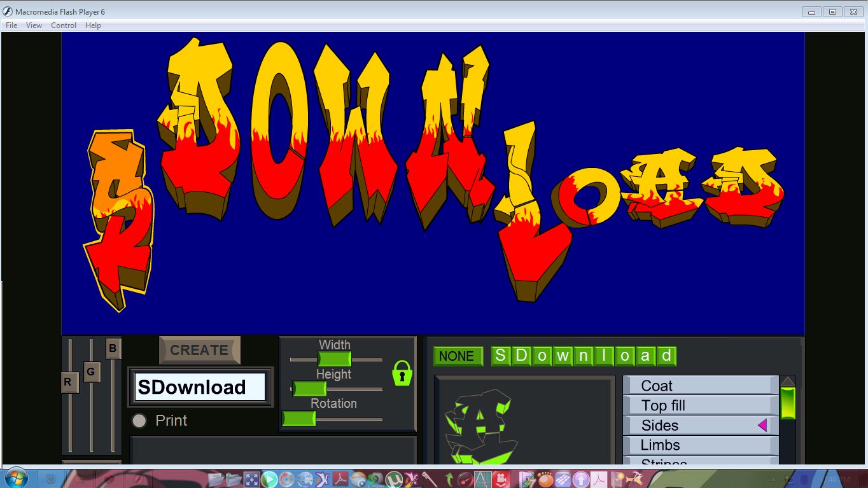Screen dimensions: 868x488
Task: Open the View menu
Action: pos(34,25)
